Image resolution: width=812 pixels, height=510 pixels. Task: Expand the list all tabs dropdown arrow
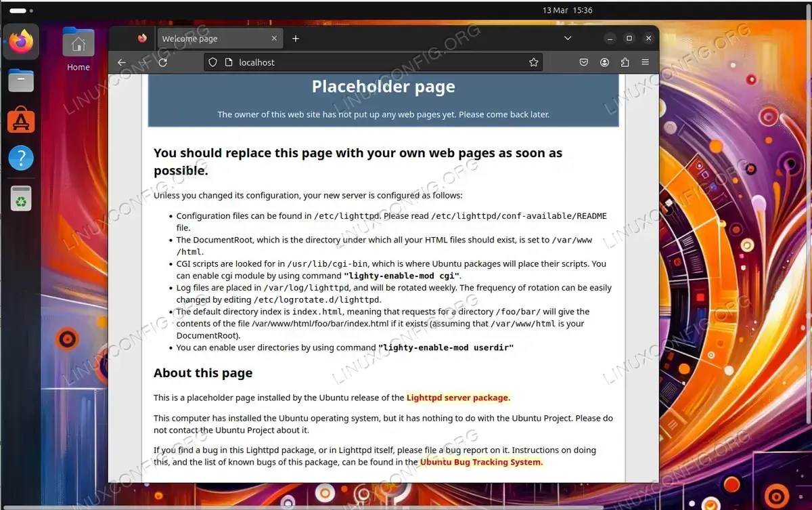click(566, 39)
